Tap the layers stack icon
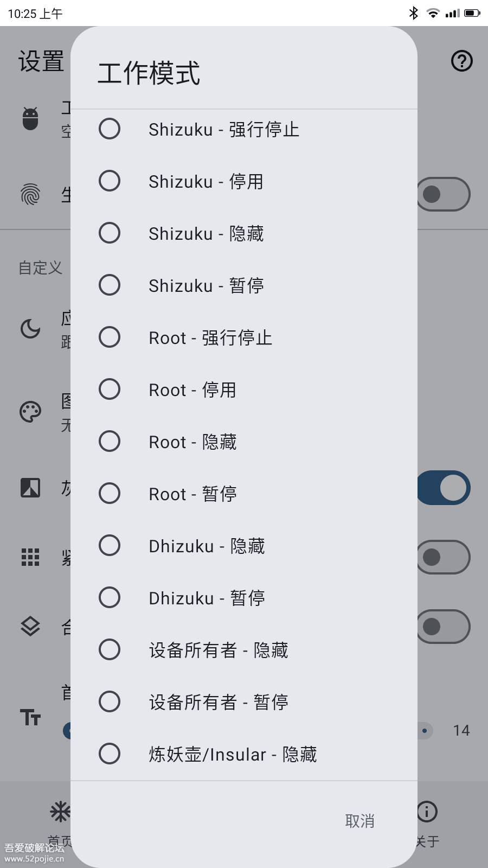 click(30, 627)
